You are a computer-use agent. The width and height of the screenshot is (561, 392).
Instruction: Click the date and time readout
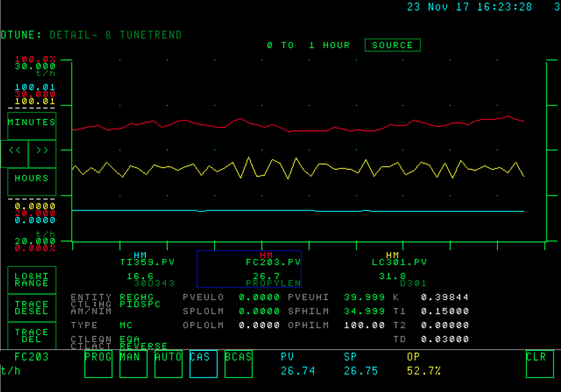[x=470, y=7]
